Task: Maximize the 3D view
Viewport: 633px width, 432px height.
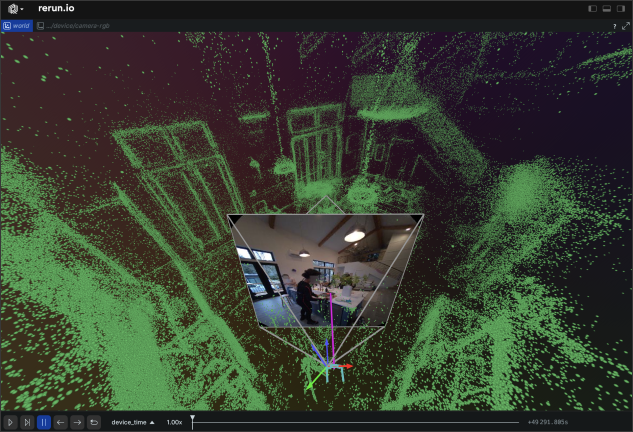Action: tap(625, 25)
